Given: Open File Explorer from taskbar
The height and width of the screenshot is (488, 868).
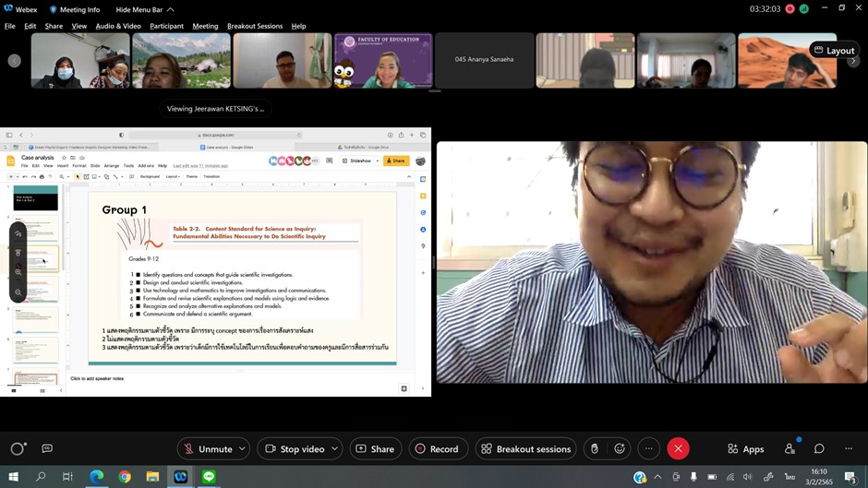Looking at the screenshot, I should click(152, 476).
